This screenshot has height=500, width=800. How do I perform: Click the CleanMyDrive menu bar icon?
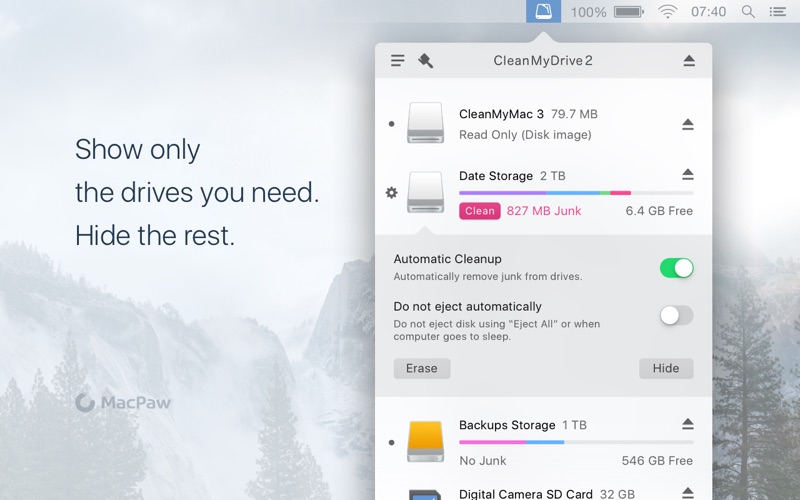pyautogui.click(x=543, y=11)
